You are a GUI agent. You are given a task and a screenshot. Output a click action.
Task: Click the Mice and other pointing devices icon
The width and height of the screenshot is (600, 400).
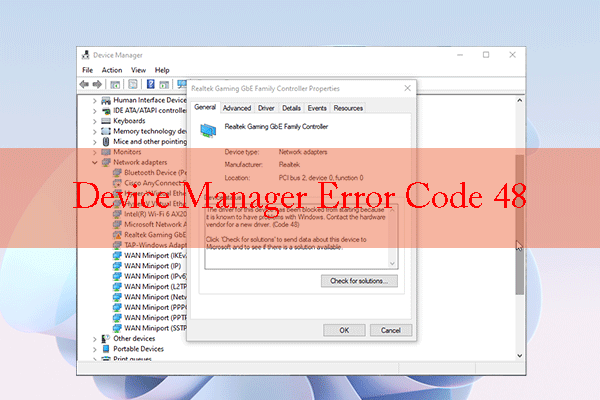click(106, 142)
